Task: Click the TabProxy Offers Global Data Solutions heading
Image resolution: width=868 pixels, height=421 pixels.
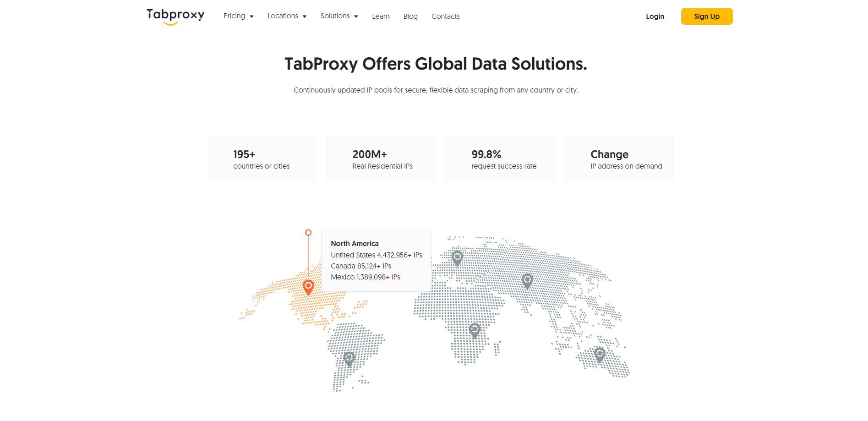Action: (436, 64)
